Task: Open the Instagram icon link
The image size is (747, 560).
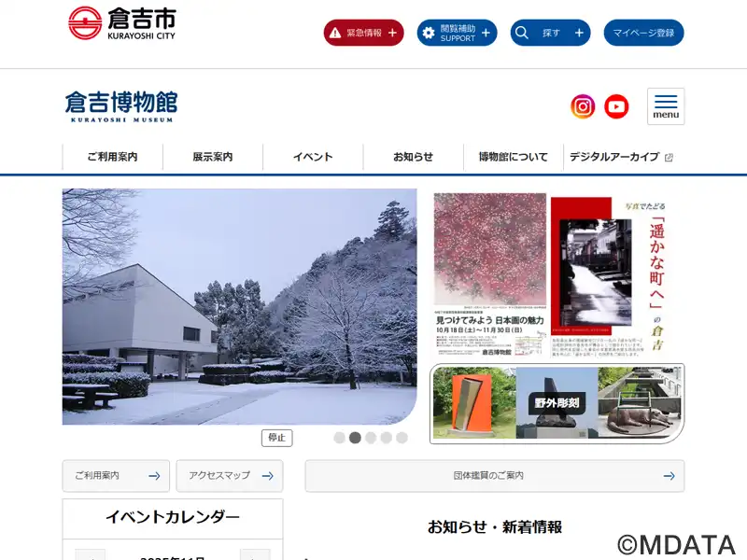Action: coord(583,106)
